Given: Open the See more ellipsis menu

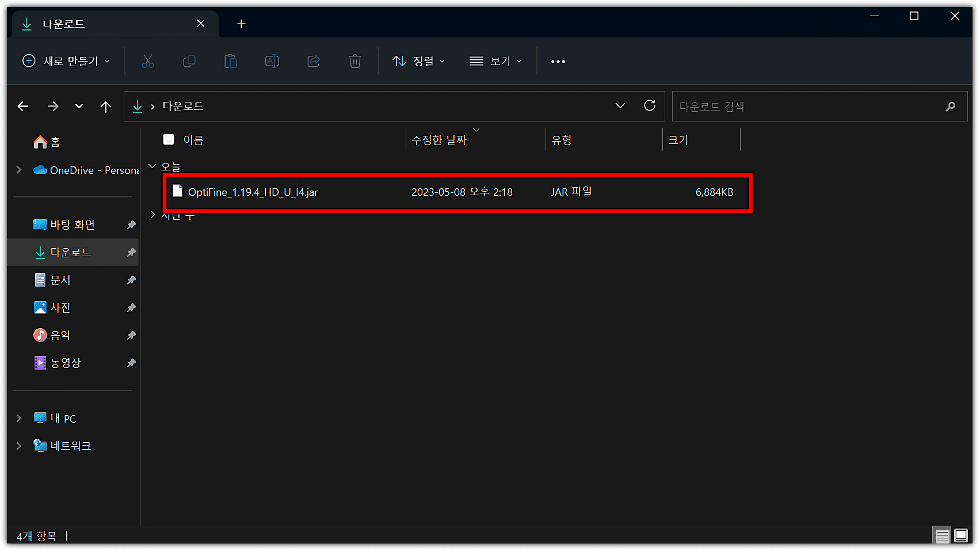Looking at the screenshot, I should [558, 61].
